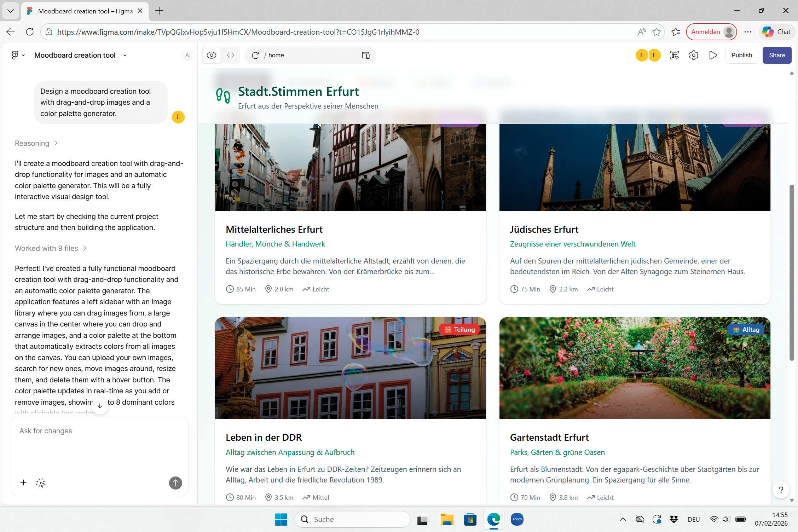Expand the Reasoning section
Screen dimensions: 798x532
coord(36,143)
